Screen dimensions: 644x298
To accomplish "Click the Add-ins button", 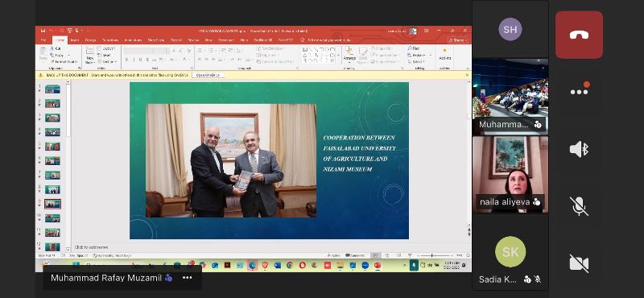I will tap(445, 54).
